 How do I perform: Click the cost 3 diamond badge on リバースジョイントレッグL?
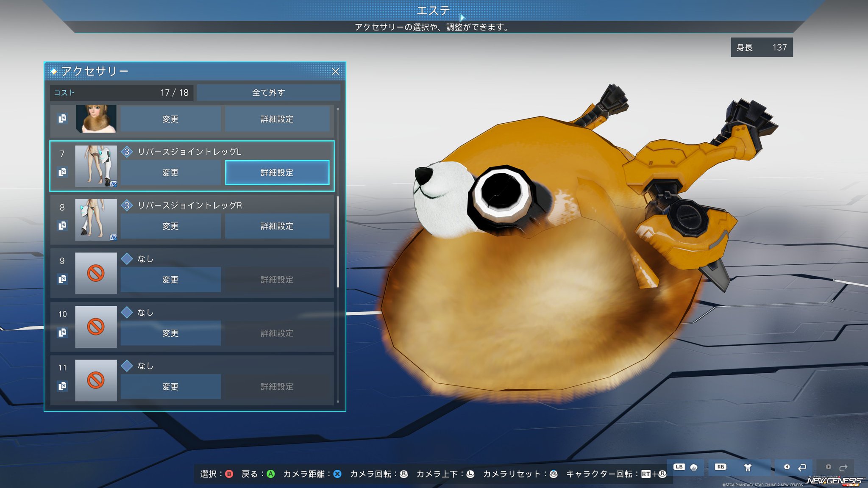(127, 152)
